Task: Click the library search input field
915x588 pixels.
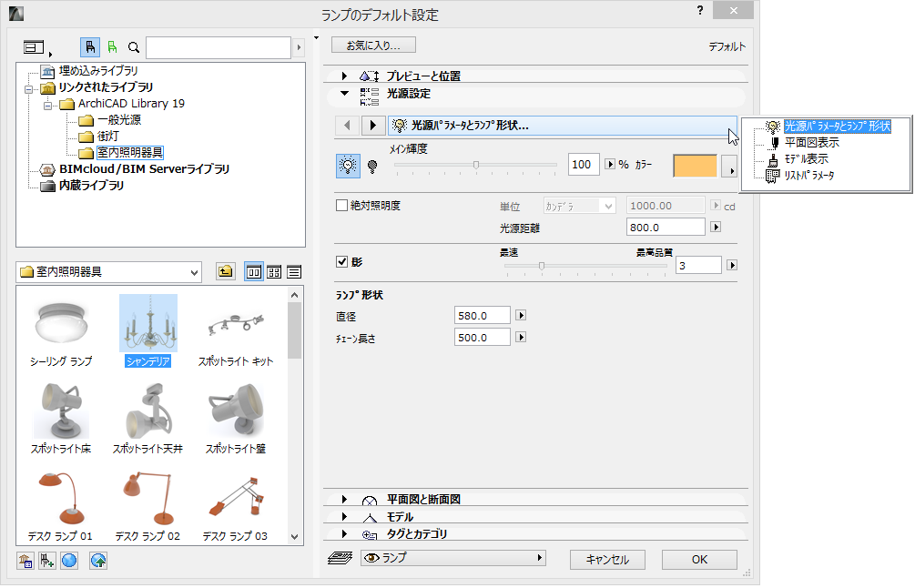Action: [x=219, y=47]
